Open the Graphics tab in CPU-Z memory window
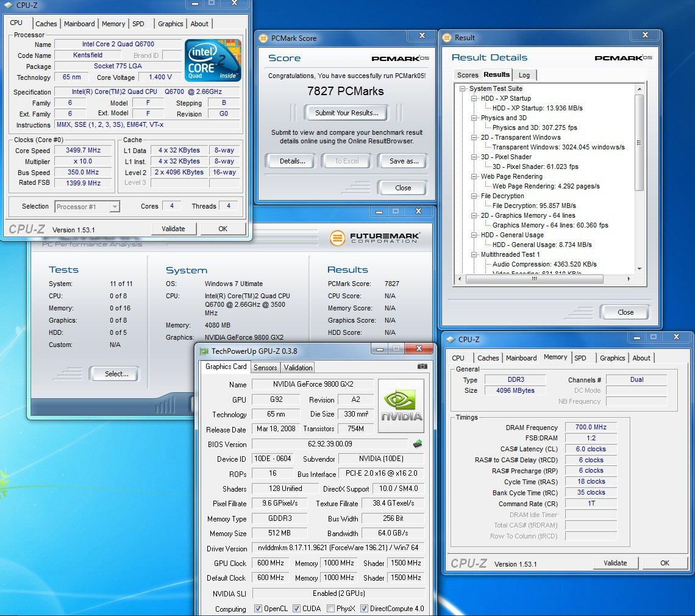695x616 pixels. tap(612, 358)
